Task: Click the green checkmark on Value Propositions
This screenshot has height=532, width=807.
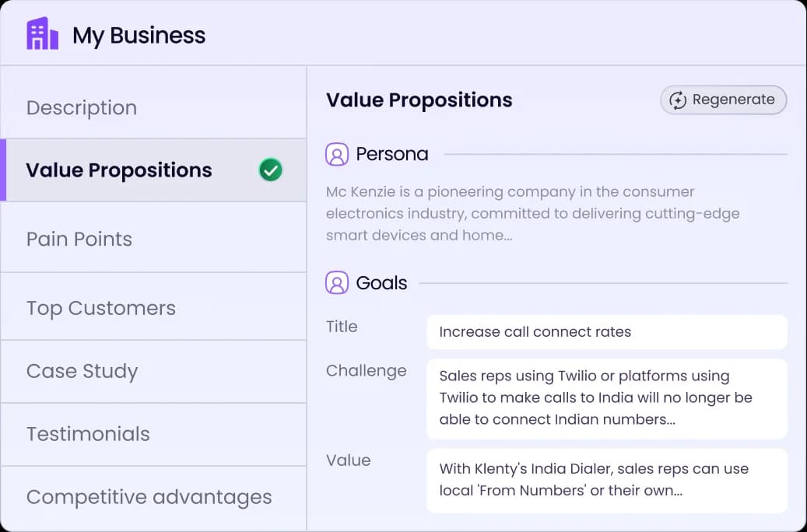Action: 270,170
